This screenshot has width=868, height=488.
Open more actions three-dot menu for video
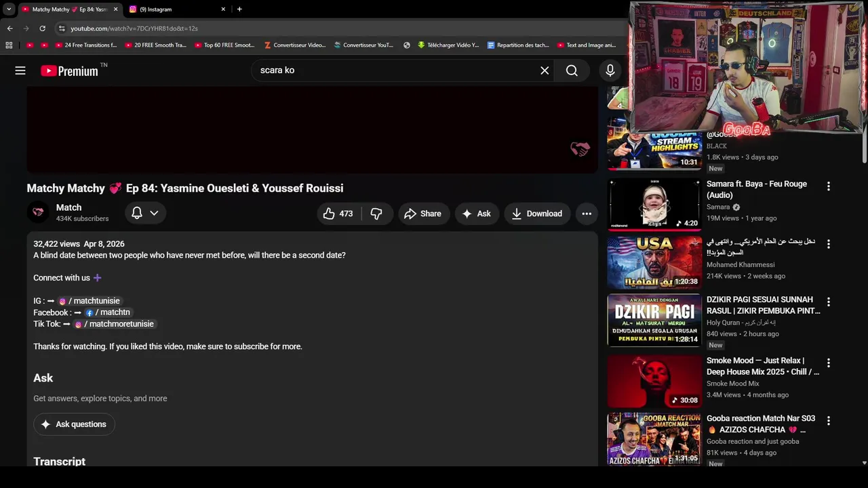pos(587,213)
